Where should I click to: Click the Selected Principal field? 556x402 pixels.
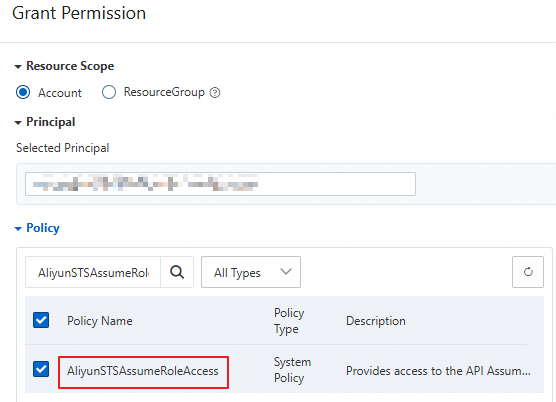point(220,184)
